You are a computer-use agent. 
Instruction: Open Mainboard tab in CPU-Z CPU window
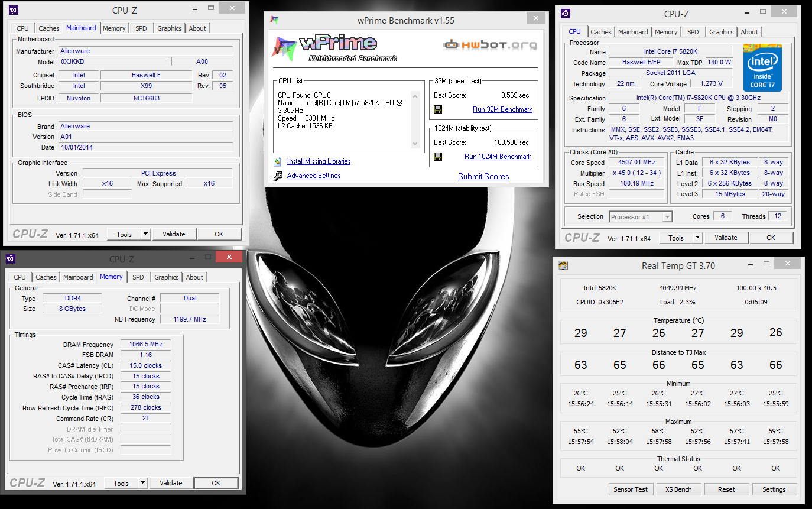[633, 32]
